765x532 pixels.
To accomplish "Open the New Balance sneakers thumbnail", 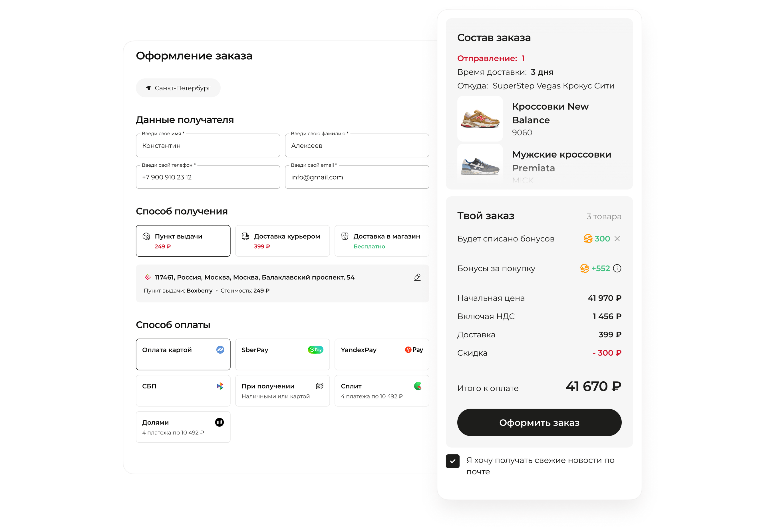I will 480,119.
